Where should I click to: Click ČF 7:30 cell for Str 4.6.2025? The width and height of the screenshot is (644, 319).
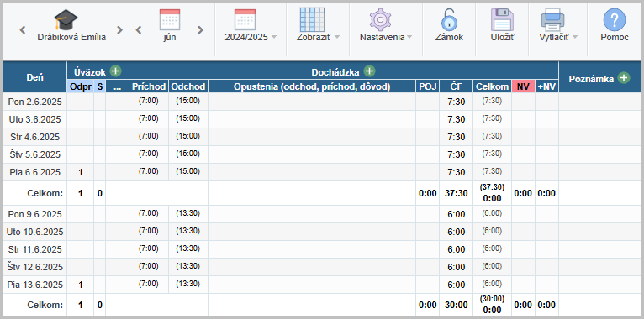coord(456,137)
